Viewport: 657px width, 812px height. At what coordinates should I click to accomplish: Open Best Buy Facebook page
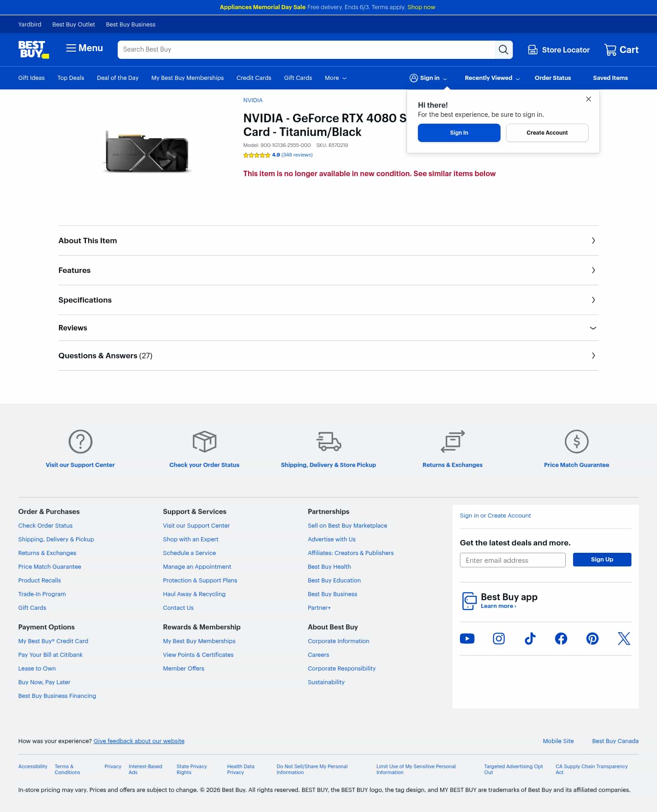pyautogui.click(x=561, y=639)
